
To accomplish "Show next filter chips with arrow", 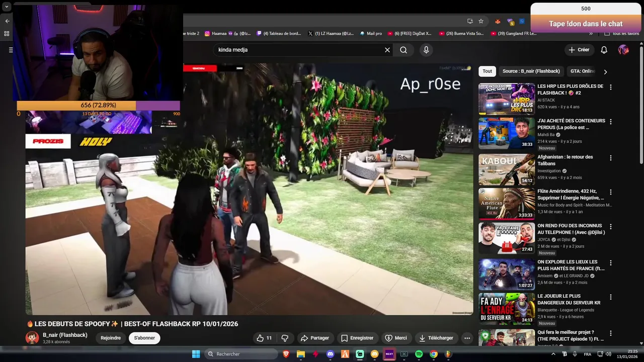I will (605, 72).
